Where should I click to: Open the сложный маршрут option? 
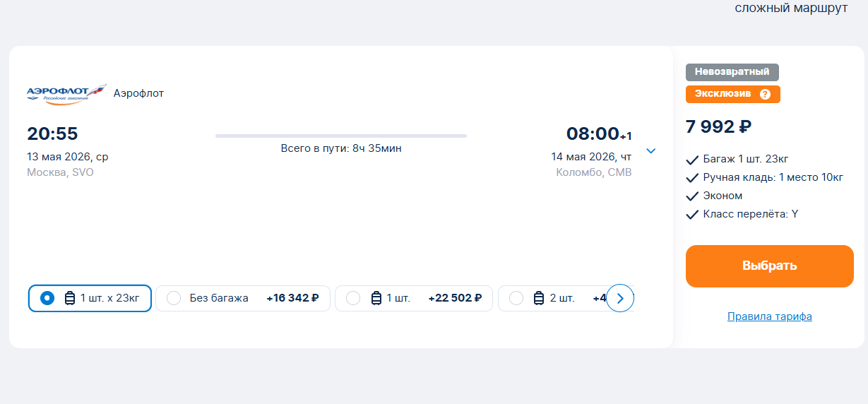791,8
